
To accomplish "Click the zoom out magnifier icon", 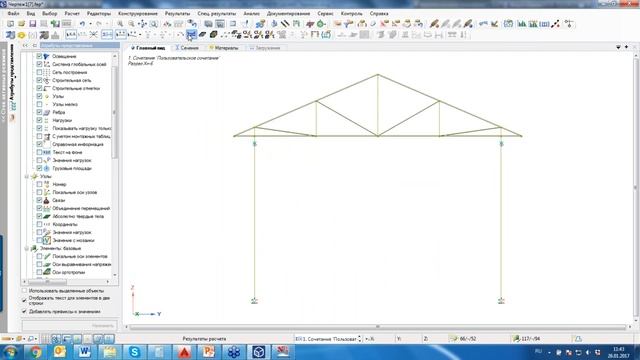I will (131, 24).
